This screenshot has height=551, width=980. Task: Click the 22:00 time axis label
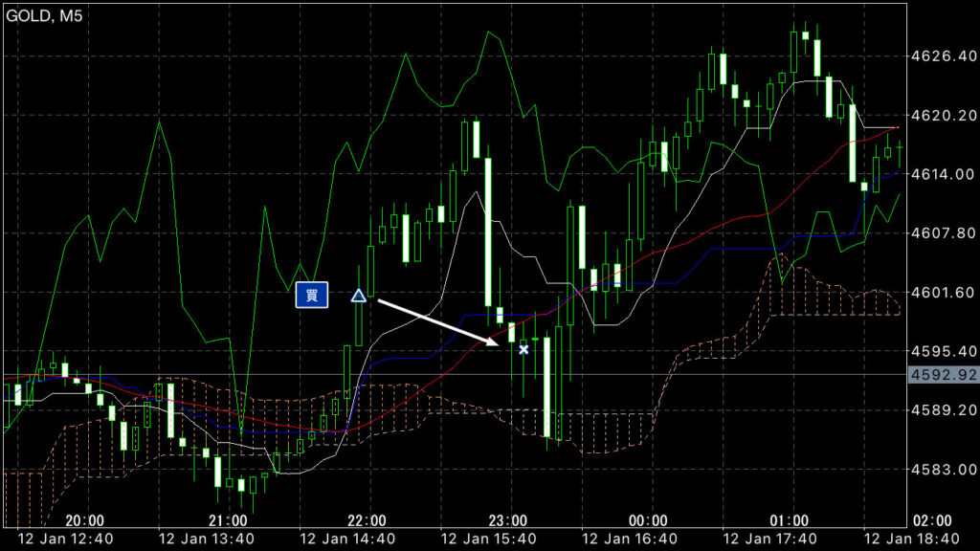click(x=367, y=520)
